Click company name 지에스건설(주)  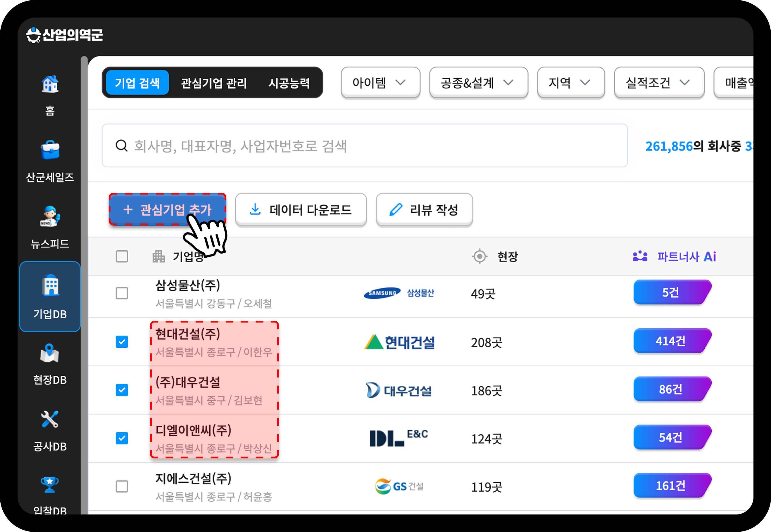pos(193,478)
